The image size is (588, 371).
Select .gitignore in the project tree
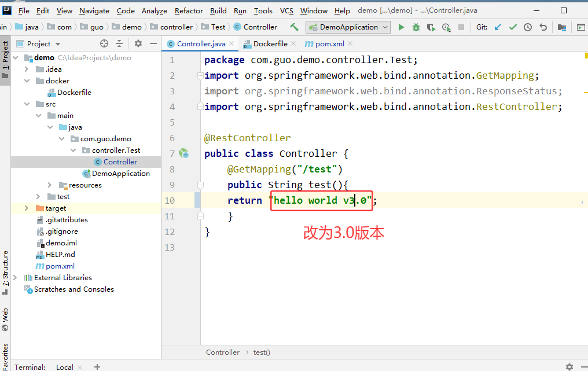coord(61,232)
